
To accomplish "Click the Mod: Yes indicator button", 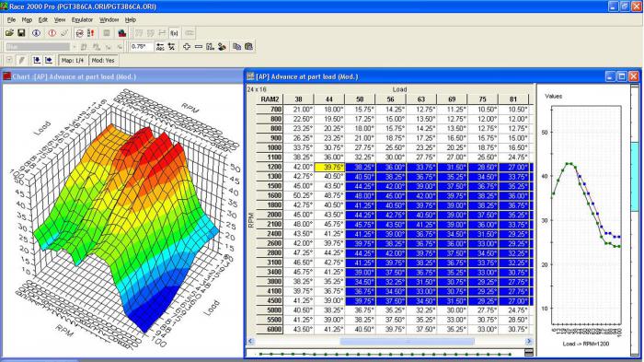I will (103, 61).
